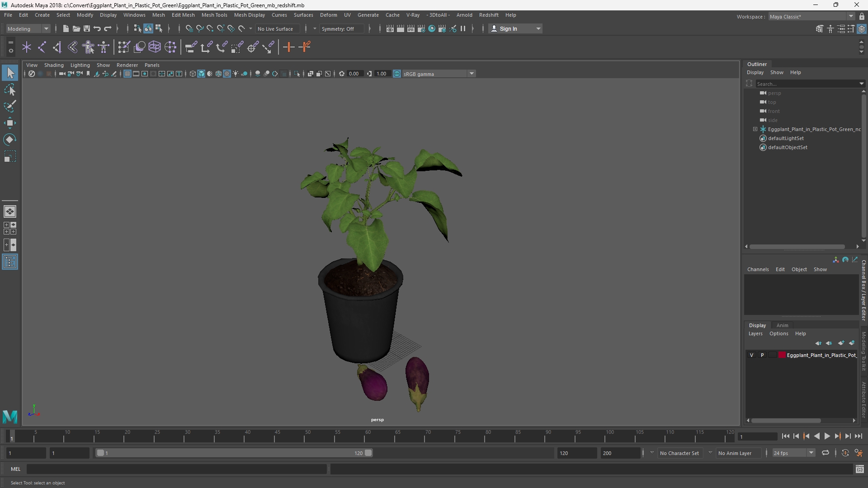Activate the Move tool in the toolbox
This screenshot has width=868, height=488.
click(x=10, y=123)
